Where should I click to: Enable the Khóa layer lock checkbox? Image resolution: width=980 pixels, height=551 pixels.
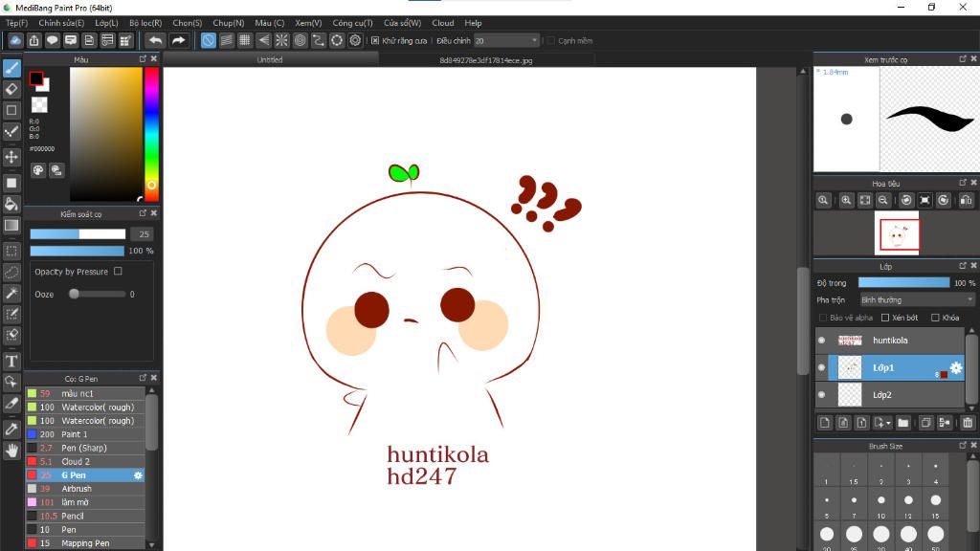(x=935, y=318)
